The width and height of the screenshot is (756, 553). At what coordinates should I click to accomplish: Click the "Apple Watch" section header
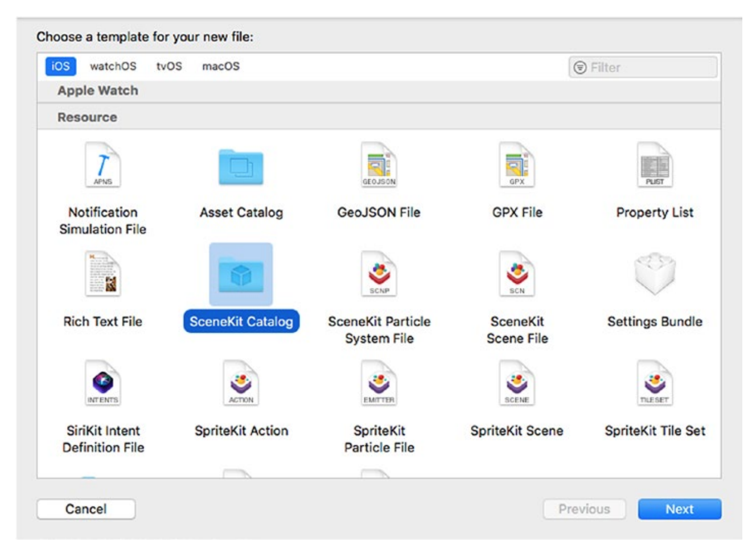coord(98,90)
